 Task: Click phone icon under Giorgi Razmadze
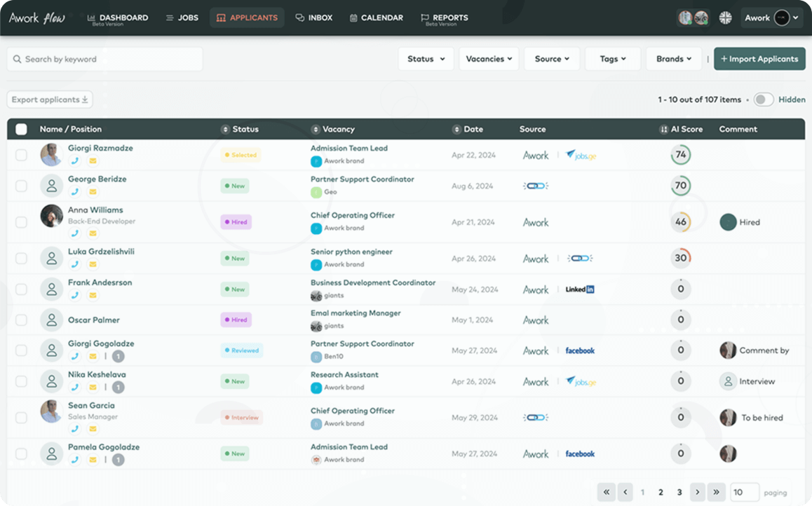(75, 160)
